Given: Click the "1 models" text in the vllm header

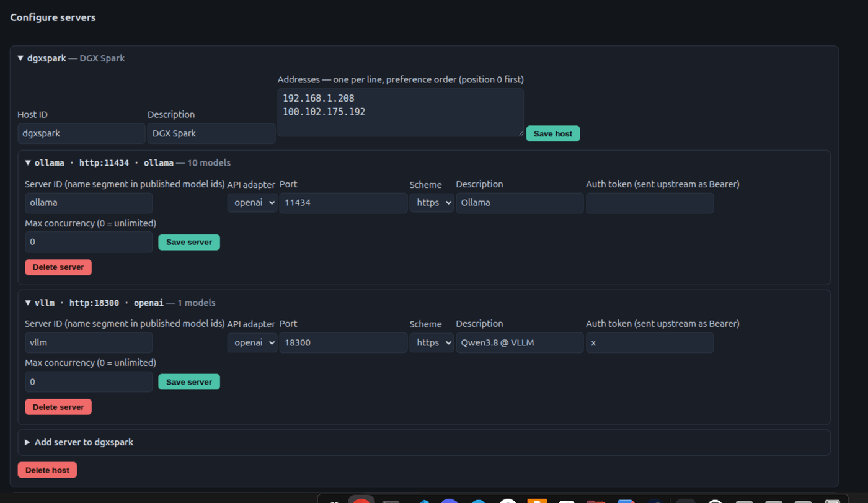Looking at the screenshot, I should (x=197, y=303).
